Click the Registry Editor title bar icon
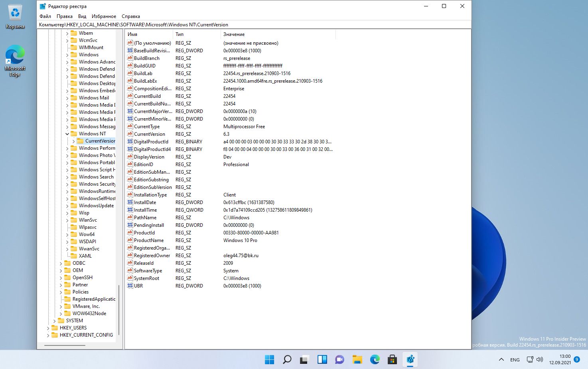 click(x=43, y=6)
